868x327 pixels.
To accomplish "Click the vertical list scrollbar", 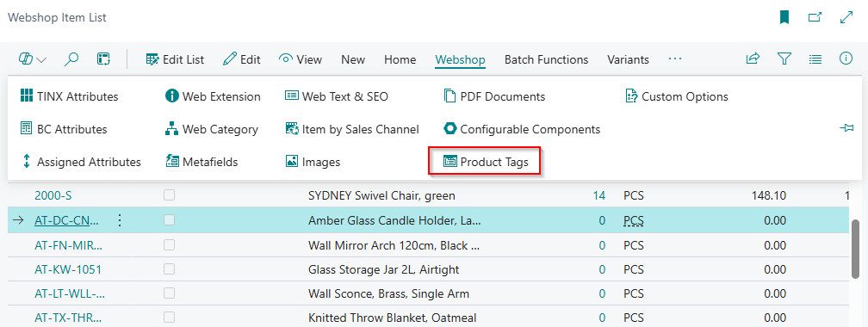I will click(856, 249).
